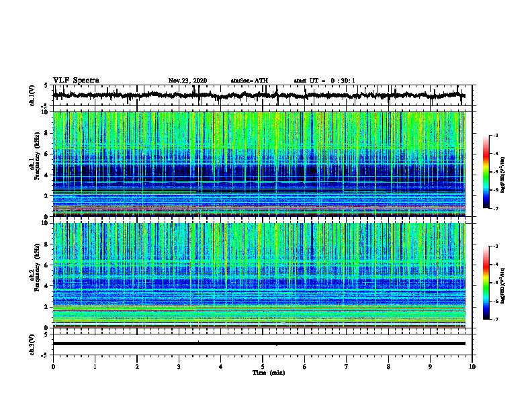Click time axis tick label "5"
The width and height of the screenshot is (532, 411).
coord(263,367)
